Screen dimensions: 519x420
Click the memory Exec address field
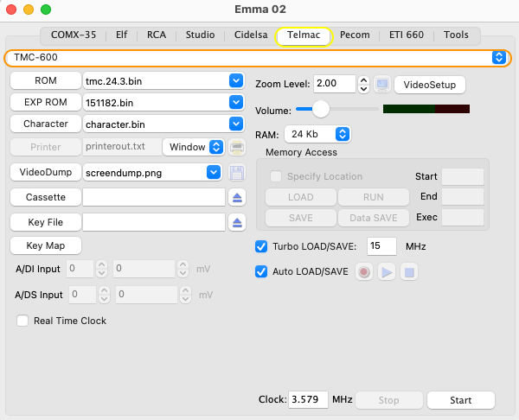[463, 217]
